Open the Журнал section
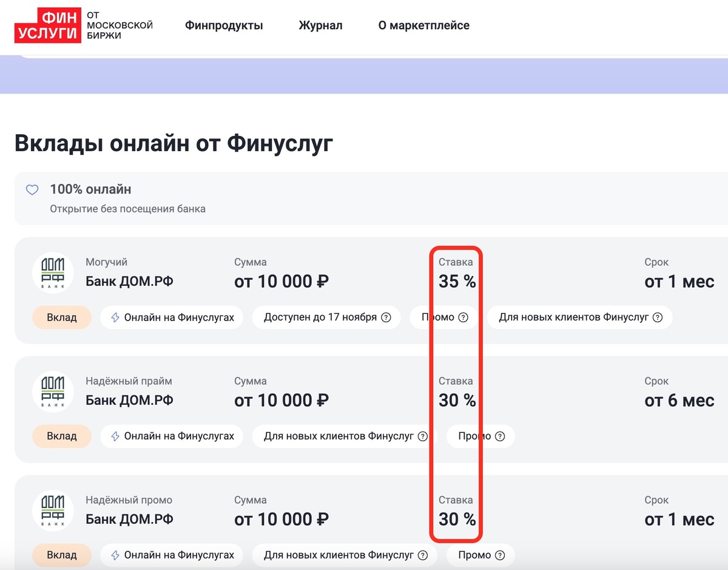 (320, 25)
